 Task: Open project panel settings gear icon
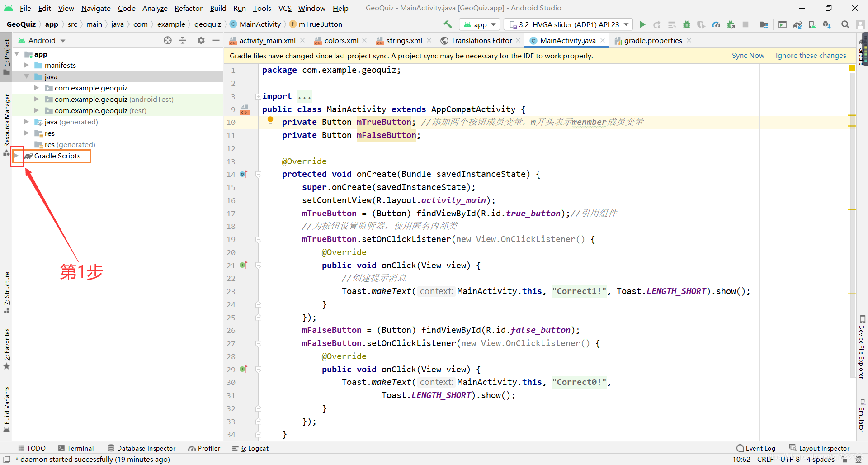(x=201, y=40)
